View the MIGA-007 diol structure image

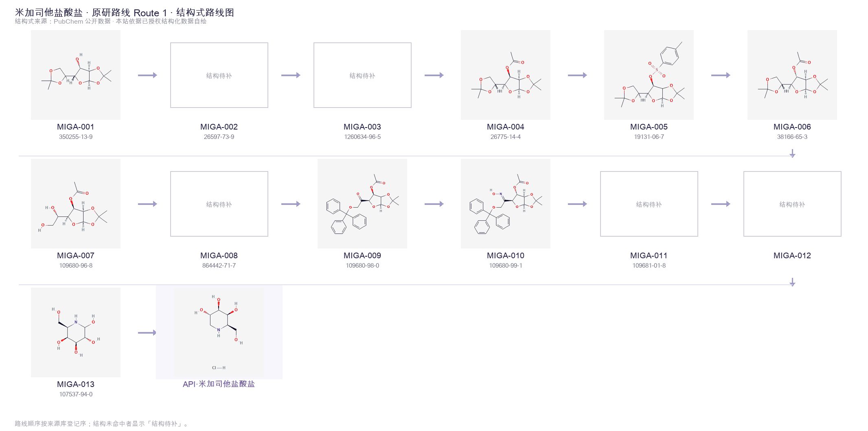[x=76, y=204]
